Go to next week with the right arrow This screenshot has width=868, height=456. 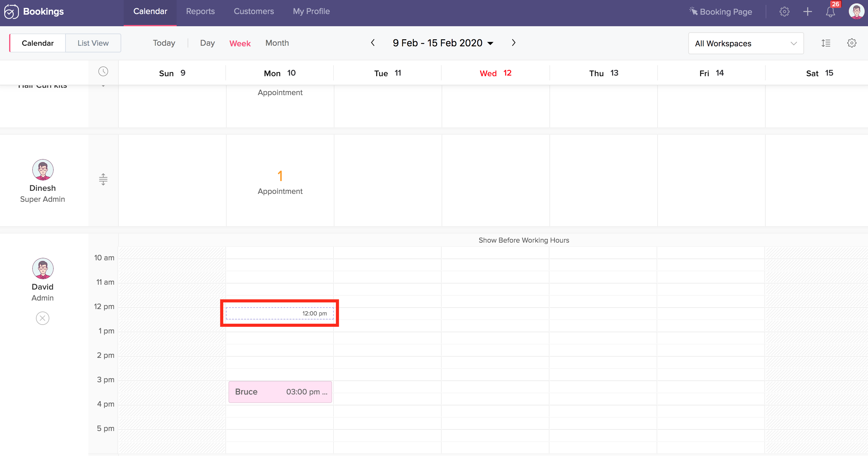click(513, 43)
